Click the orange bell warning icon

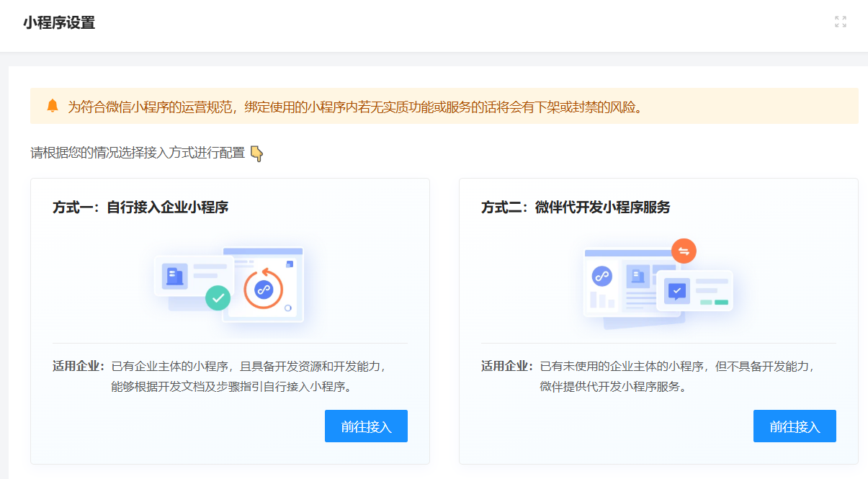(x=53, y=106)
